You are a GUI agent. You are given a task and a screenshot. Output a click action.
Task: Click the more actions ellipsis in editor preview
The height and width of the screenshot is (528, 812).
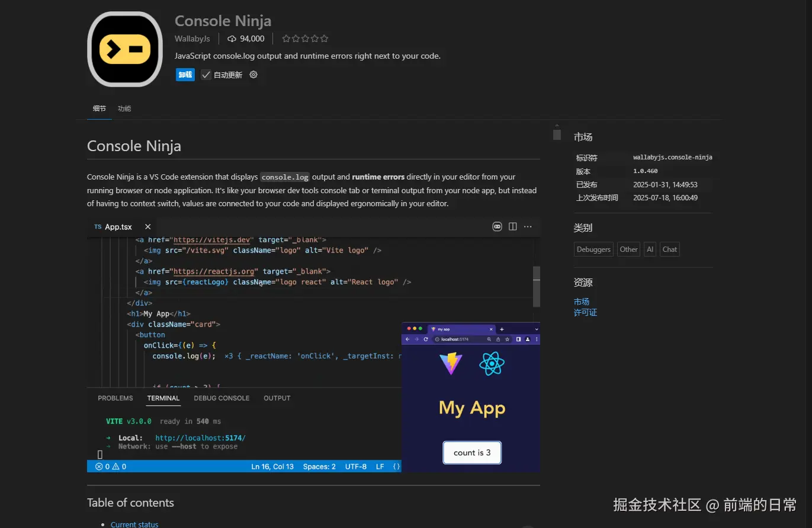(x=528, y=226)
